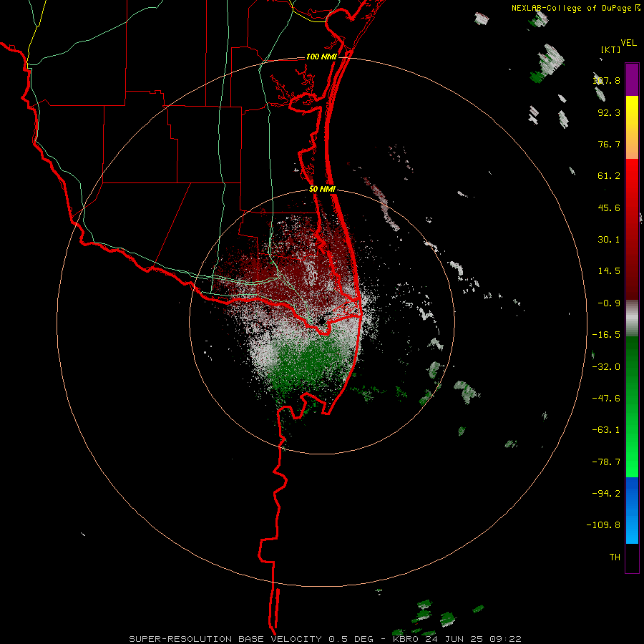Screen dimensions: 644x644
Task: Click the -78.7 velocity scale value
Action: (606, 462)
